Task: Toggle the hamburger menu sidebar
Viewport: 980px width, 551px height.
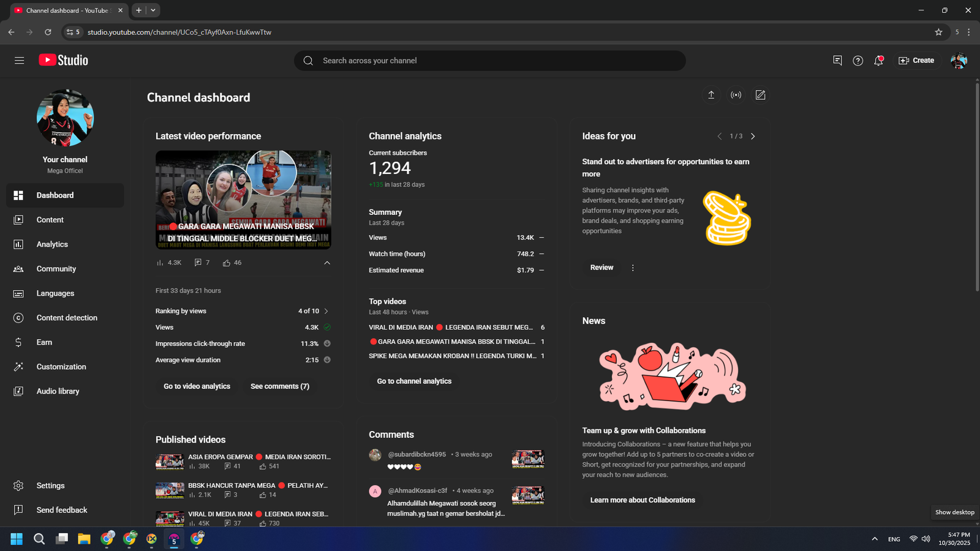Action: [x=20, y=61]
